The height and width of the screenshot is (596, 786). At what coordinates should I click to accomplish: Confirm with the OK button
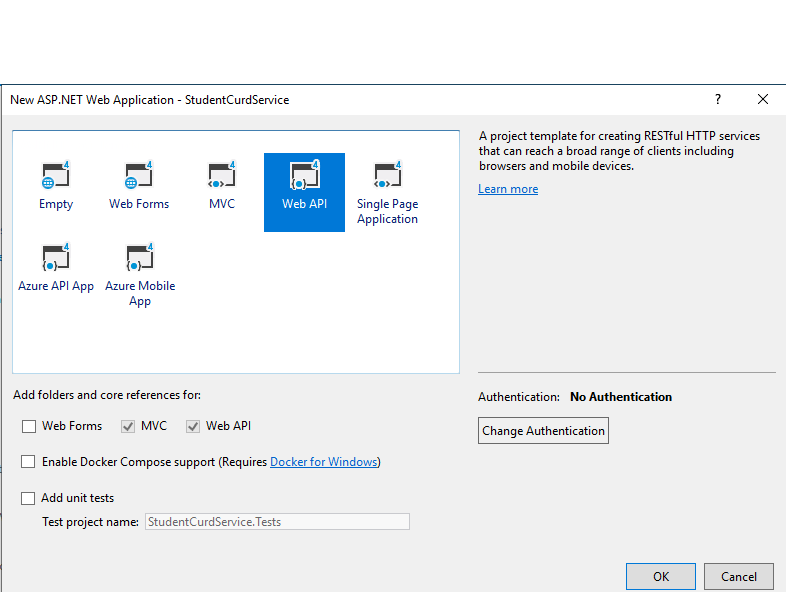tap(661, 576)
